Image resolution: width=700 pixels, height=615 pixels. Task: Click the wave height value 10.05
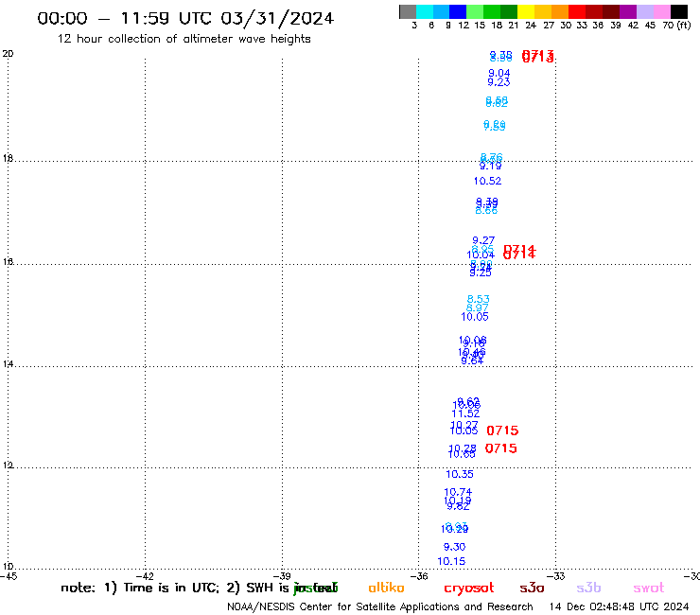click(x=475, y=317)
